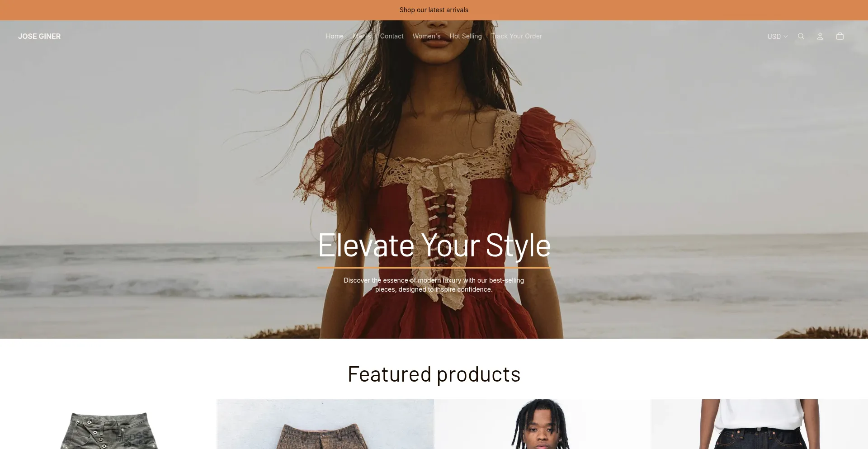Go to the Home menu item
The image size is (868, 449).
pyautogui.click(x=335, y=36)
